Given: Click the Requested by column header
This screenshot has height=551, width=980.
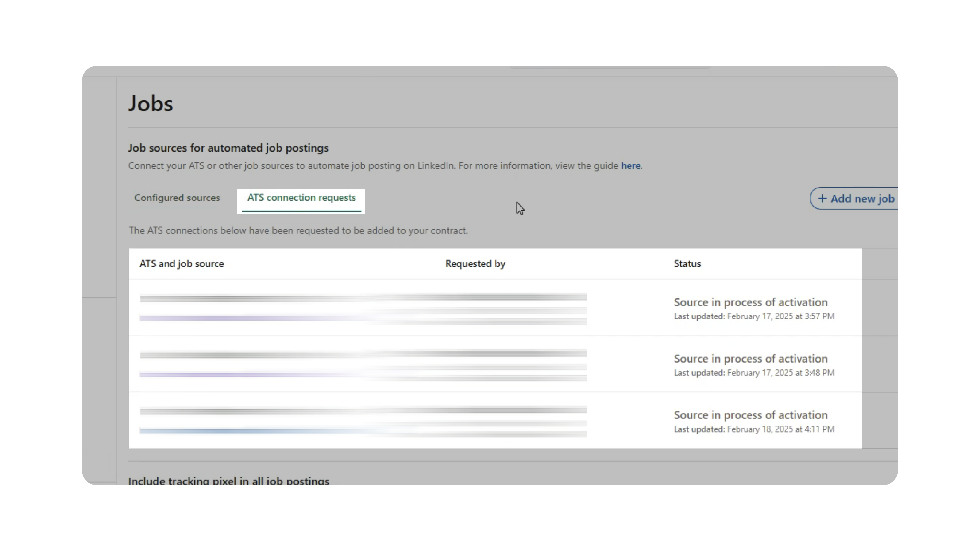Looking at the screenshot, I should pyautogui.click(x=475, y=264).
